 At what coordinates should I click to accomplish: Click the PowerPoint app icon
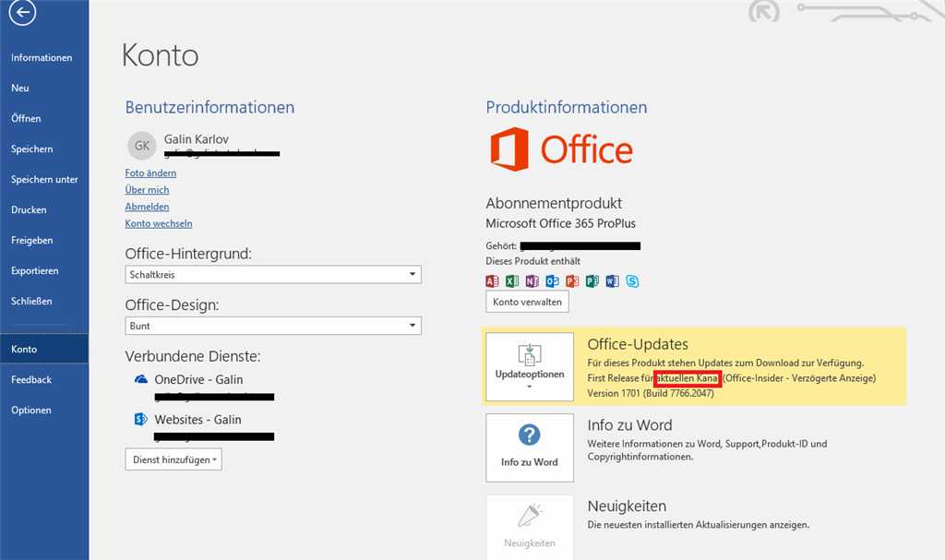[x=572, y=280]
